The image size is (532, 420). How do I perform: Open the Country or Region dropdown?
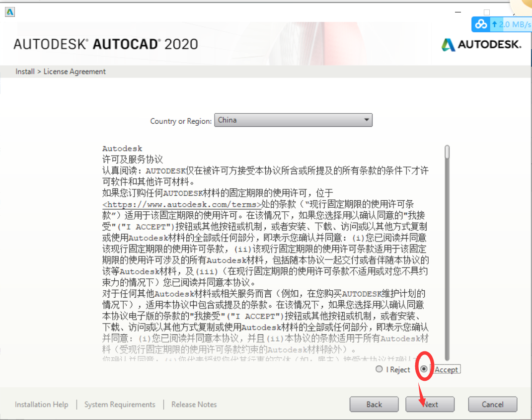coord(293,120)
